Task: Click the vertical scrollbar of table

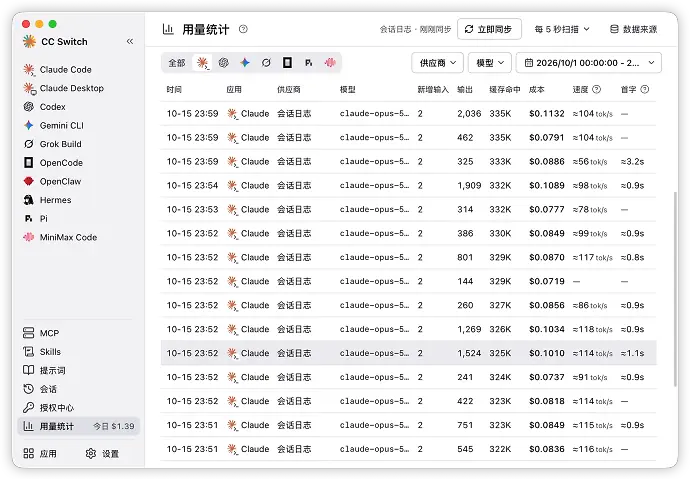Action: pos(675,289)
